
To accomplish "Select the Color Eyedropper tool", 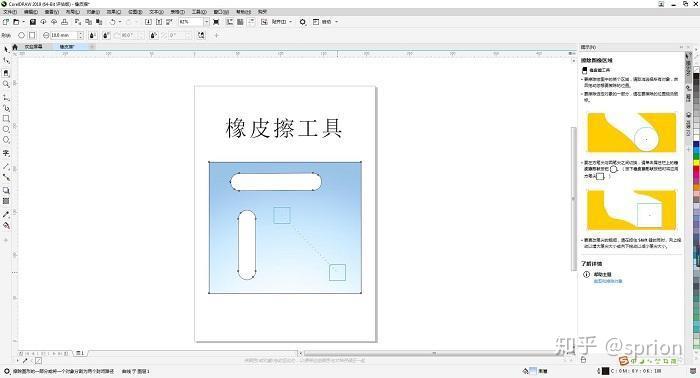I will click(6, 214).
